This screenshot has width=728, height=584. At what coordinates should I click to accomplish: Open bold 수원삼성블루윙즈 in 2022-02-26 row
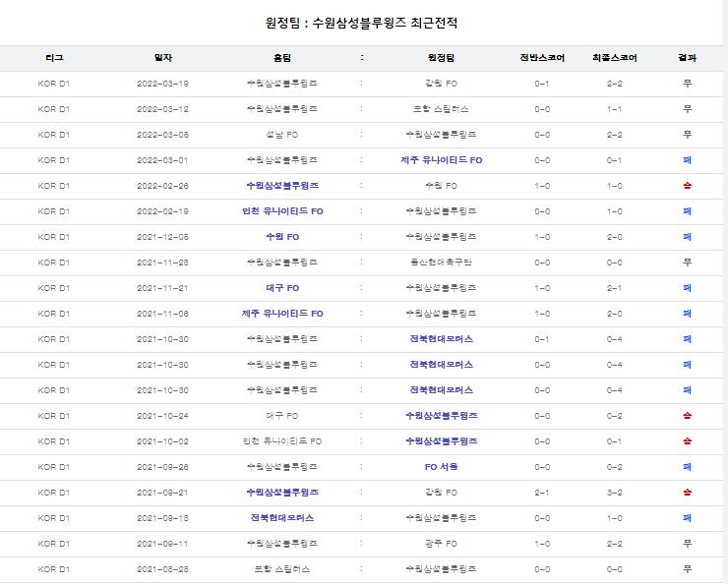click(x=282, y=186)
